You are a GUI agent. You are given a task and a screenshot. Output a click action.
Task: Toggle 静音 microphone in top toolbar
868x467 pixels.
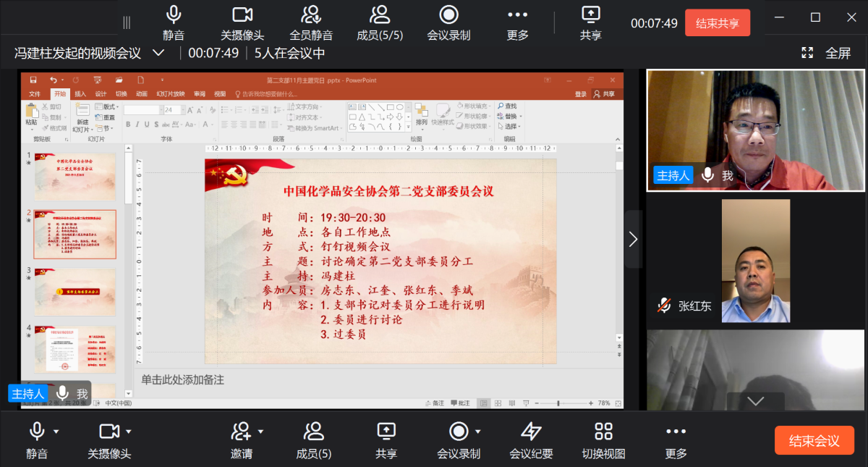point(174,15)
